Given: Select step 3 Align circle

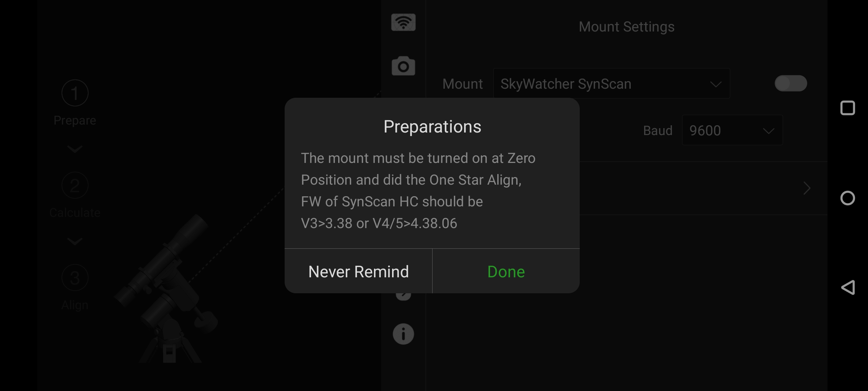Looking at the screenshot, I should tap(75, 278).
